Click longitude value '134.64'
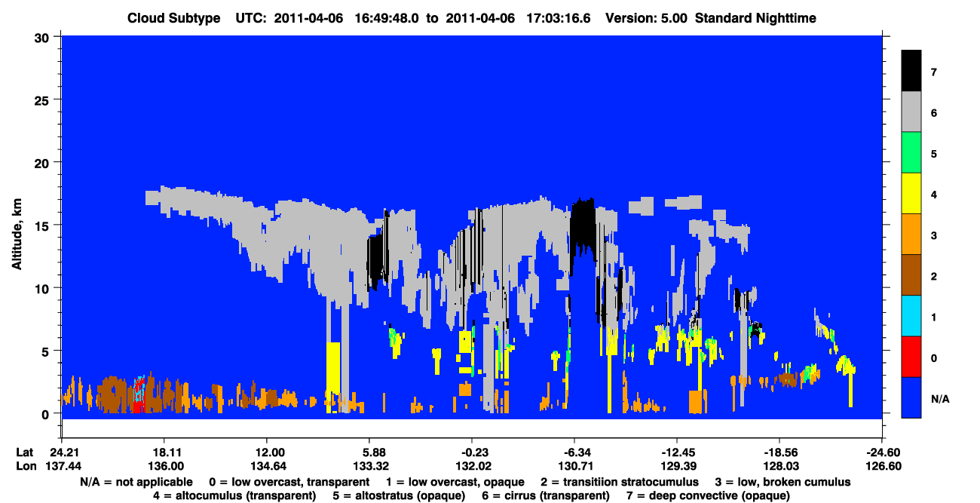Screen dimensions: 980x503 point(266,466)
